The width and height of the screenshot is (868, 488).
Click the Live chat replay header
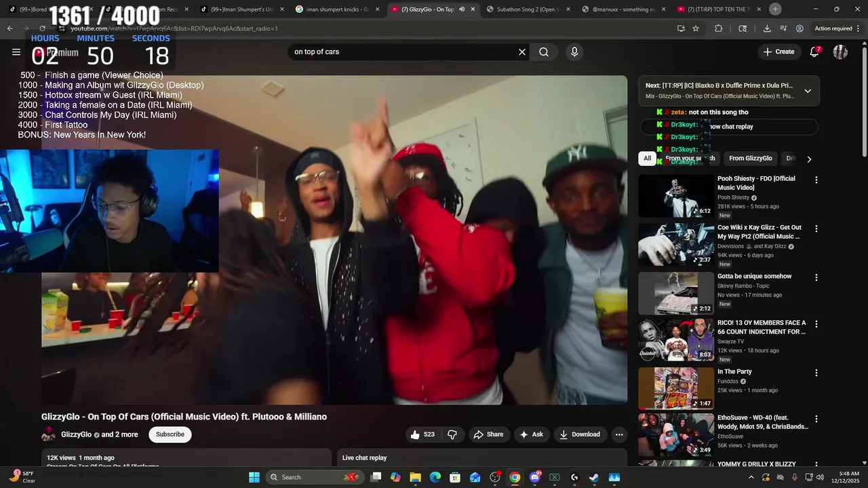[x=364, y=458]
